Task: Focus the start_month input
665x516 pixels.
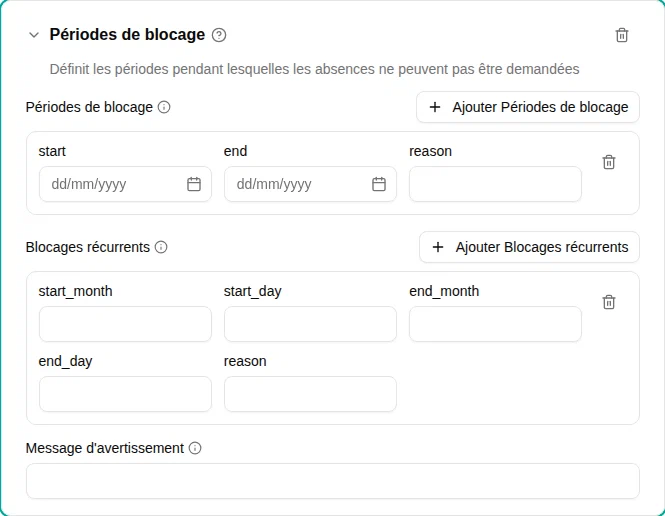Action: tap(125, 324)
